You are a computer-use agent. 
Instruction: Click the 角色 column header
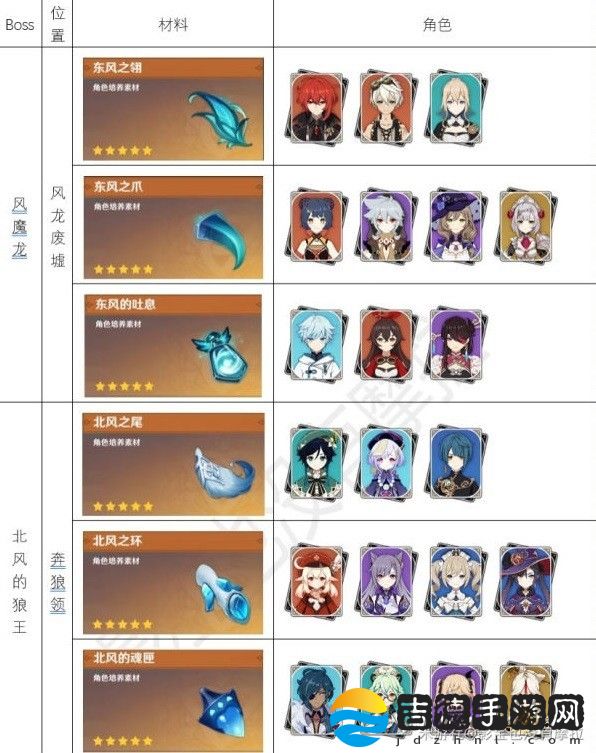click(x=437, y=24)
